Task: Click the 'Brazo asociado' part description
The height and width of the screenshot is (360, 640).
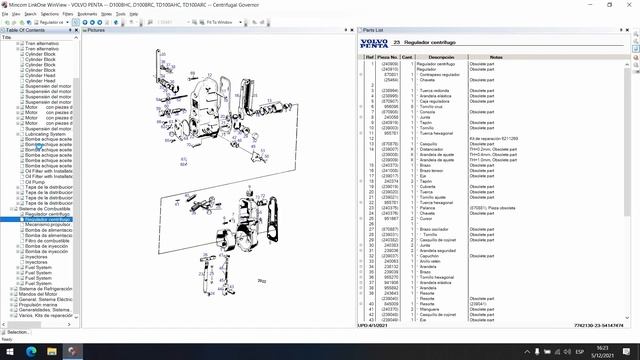Action: coord(434,229)
